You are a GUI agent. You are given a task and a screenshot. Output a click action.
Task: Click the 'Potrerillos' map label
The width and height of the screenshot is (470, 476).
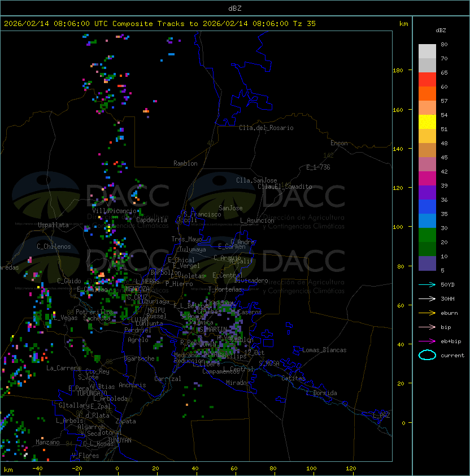tap(94, 312)
